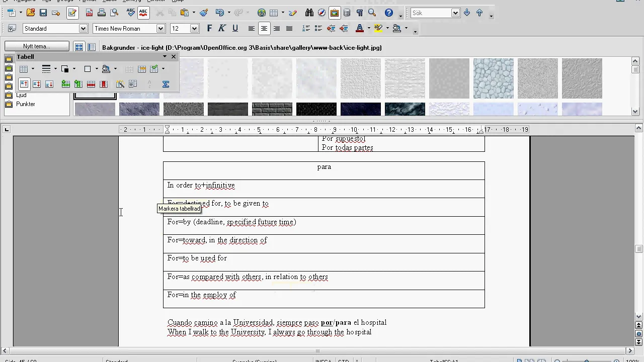Image resolution: width=644 pixels, height=362 pixels.
Task: Toggle centered paragraph alignment
Action: [264, 29]
